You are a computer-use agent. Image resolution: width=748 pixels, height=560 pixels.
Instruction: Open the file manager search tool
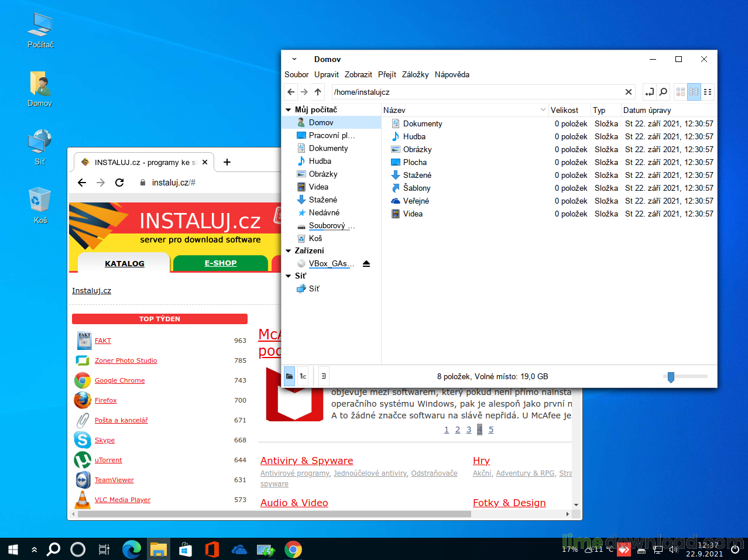click(x=663, y=92)
